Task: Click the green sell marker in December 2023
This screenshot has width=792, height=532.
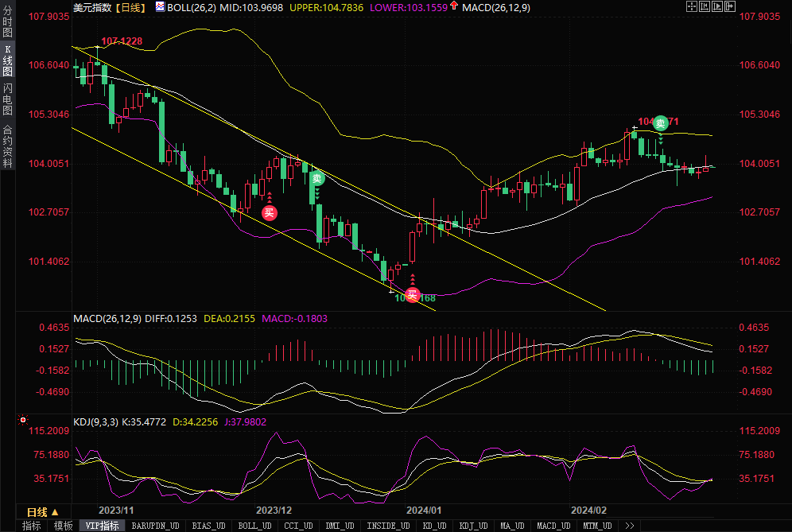Action: click(316, 178)
